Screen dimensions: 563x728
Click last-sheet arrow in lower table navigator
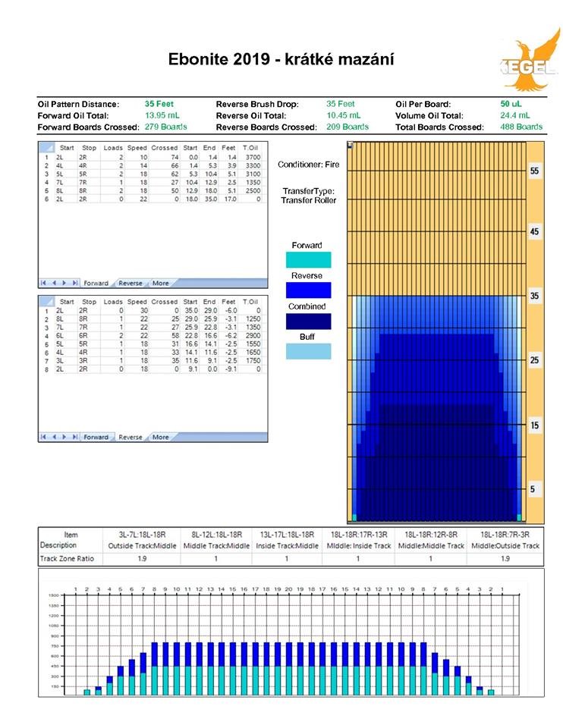point(74,438)
